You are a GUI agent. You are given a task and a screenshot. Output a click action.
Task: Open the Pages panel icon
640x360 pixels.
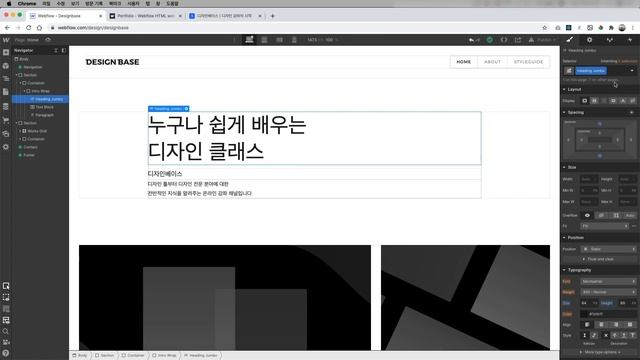[x=6, y=92]
